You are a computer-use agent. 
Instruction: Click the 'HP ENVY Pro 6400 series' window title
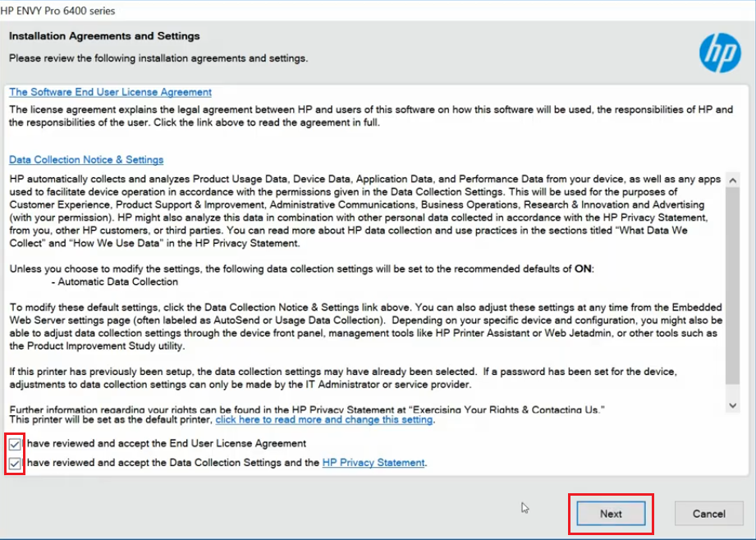(x=57, y=11)
